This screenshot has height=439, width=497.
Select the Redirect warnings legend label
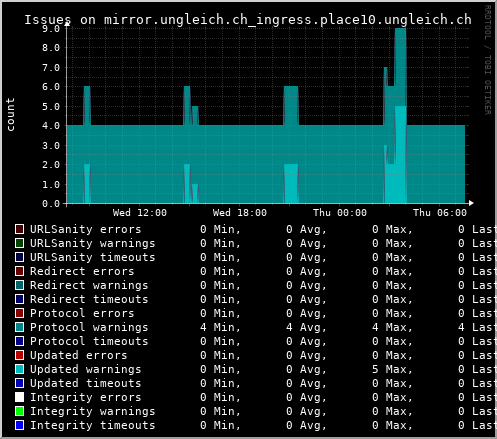[89, 285]
